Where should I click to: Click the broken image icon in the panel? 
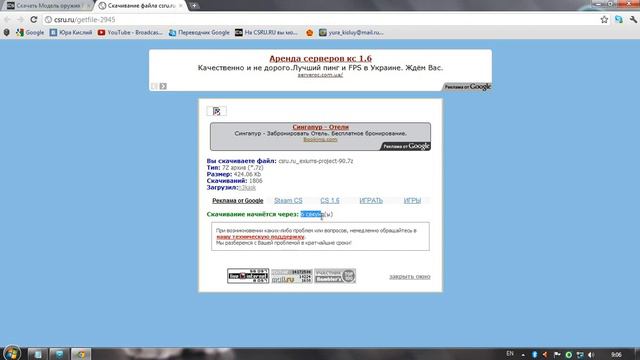217,111
